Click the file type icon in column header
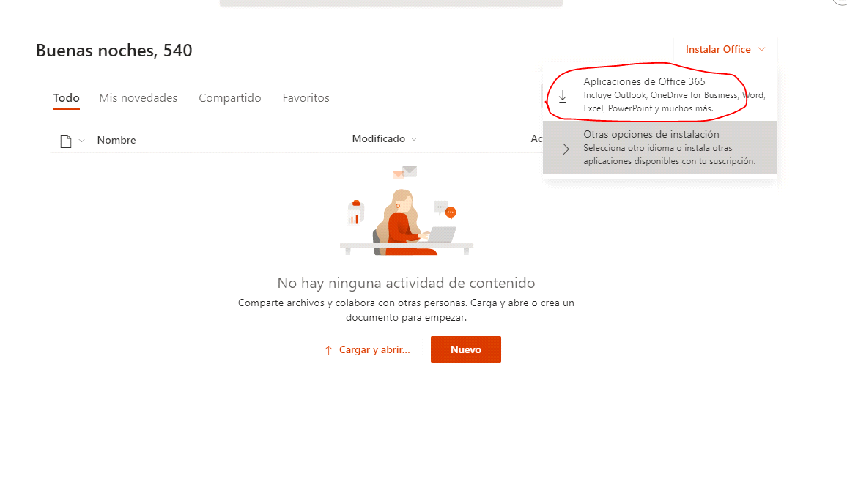The width and height of the screenshot is (847, 504). [66, 141]
